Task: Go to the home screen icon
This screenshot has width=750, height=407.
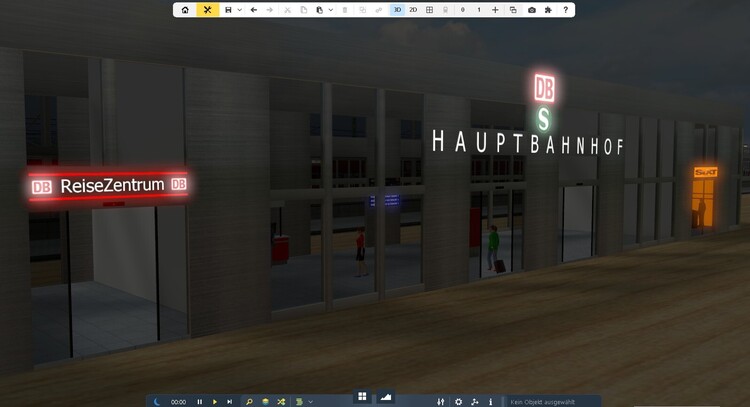Action: click(185, 10)
